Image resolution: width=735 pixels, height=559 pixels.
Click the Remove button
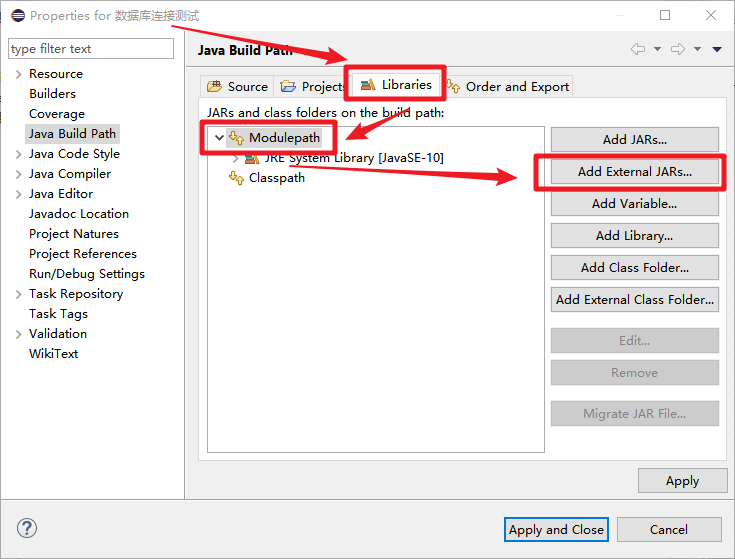[x=635, y=373]
